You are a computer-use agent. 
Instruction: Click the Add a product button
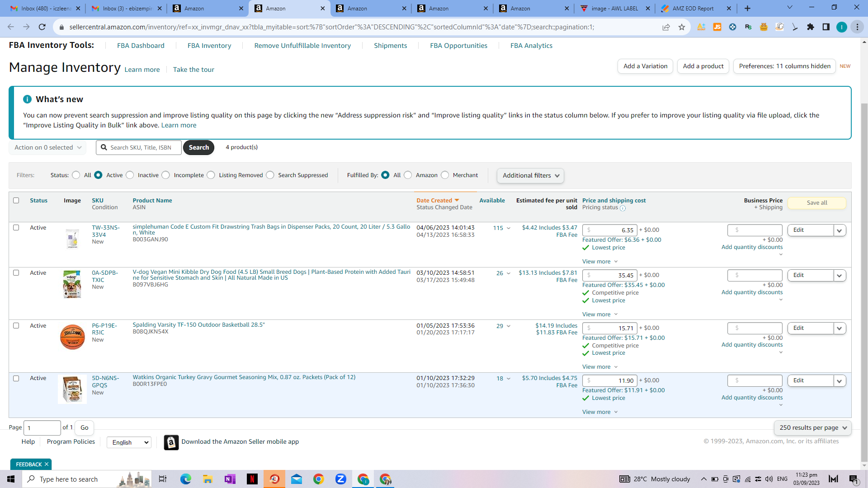[703, 66]
